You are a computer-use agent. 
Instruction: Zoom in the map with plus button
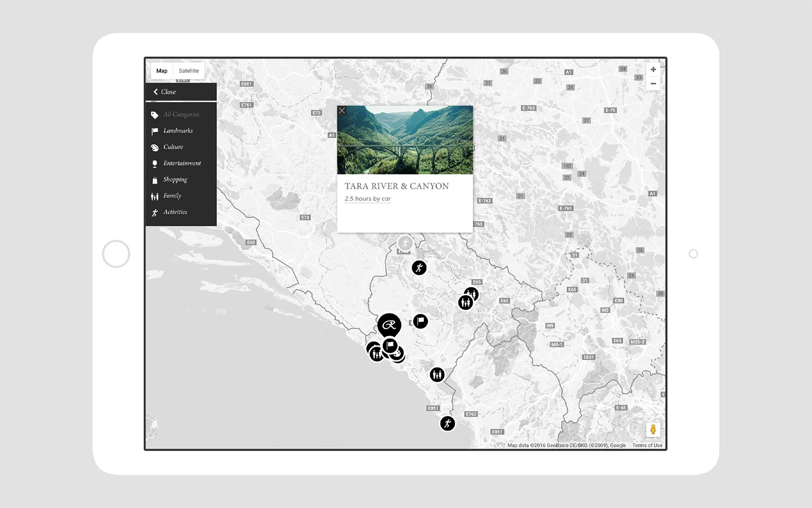point(653,70)
